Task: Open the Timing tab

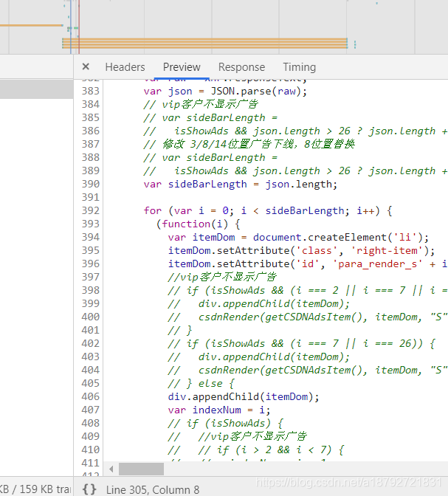Action: coord(300,67)
